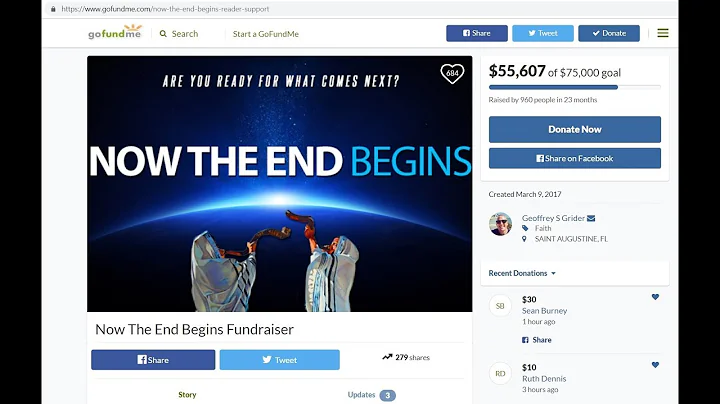
Task: Click Start a GoFundMe link
Action: 265,34
